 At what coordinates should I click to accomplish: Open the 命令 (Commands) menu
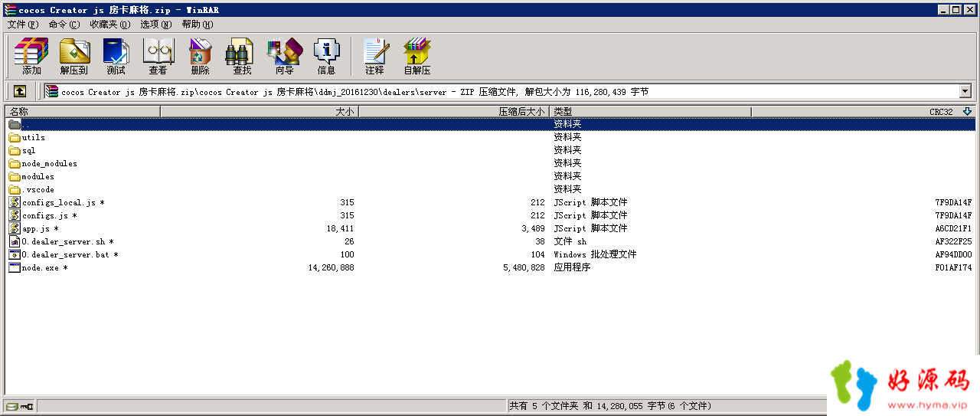[64, 25]
